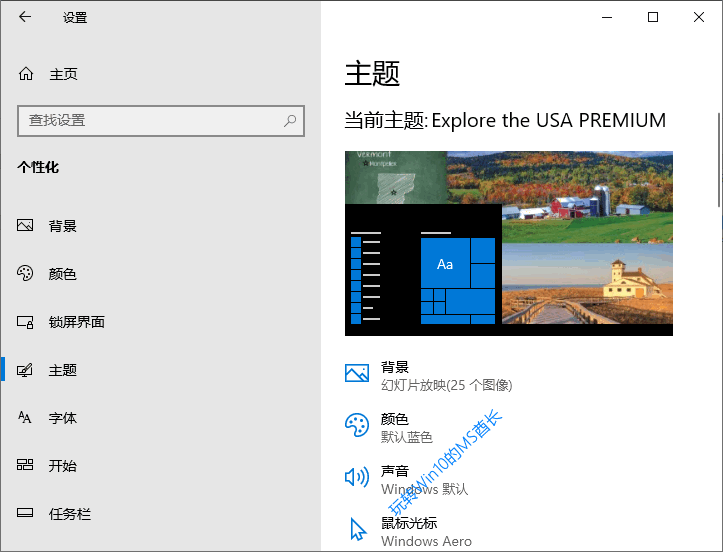The height and width of the screenshot is (552, 723).
Task: Close the Settings window
Action: click(x=699, y=18)
